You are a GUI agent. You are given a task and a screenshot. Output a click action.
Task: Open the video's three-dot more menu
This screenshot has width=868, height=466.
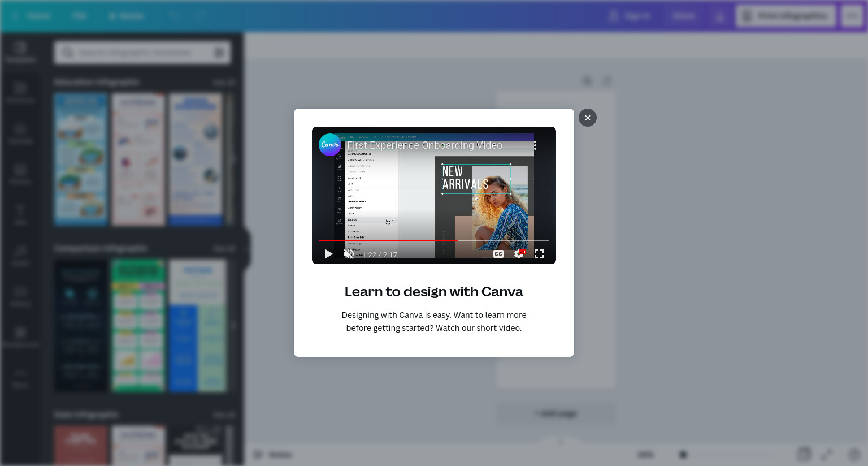(x=535, y=145)
